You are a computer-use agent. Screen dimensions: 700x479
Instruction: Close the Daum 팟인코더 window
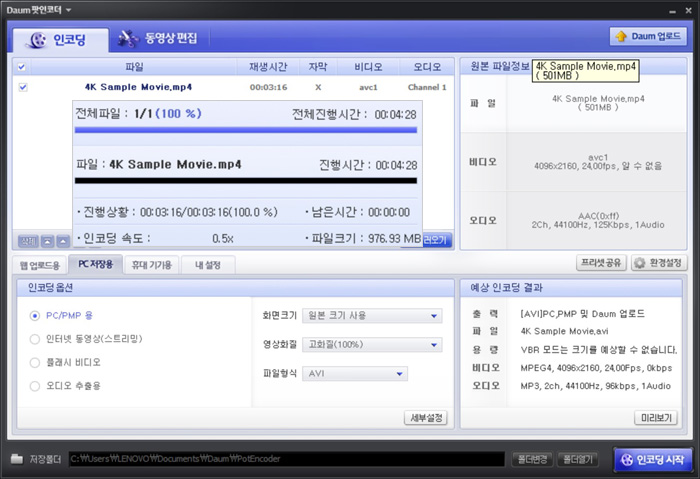pos(688,10)
